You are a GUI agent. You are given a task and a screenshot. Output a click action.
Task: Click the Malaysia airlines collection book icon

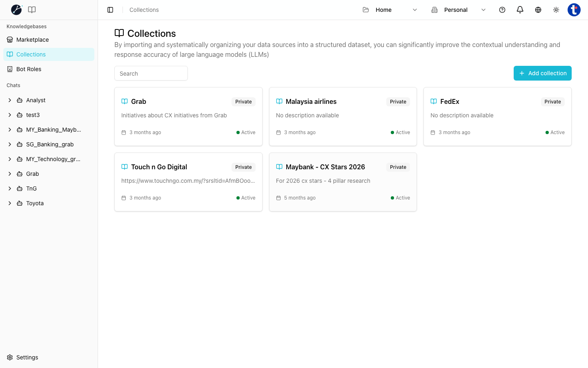279,101
